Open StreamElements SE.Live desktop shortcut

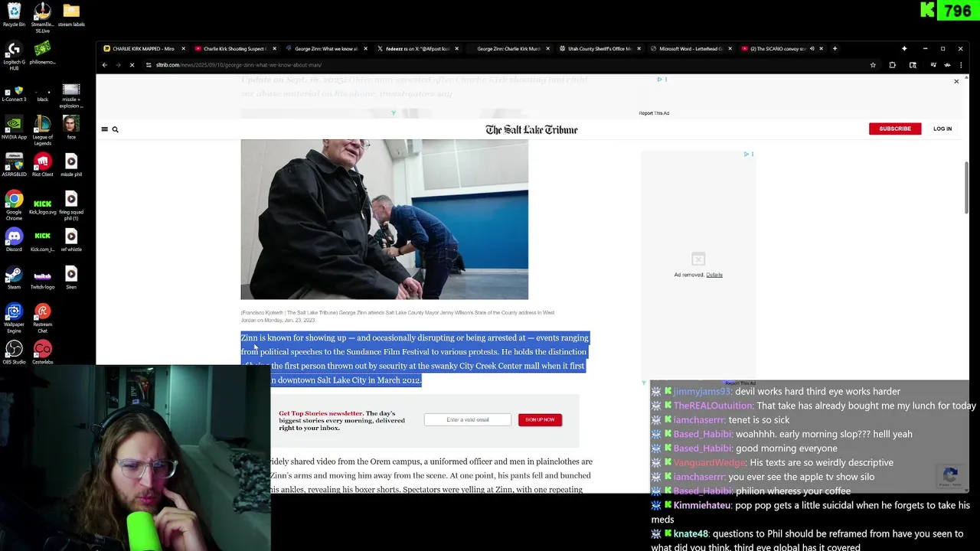[42, 15]
